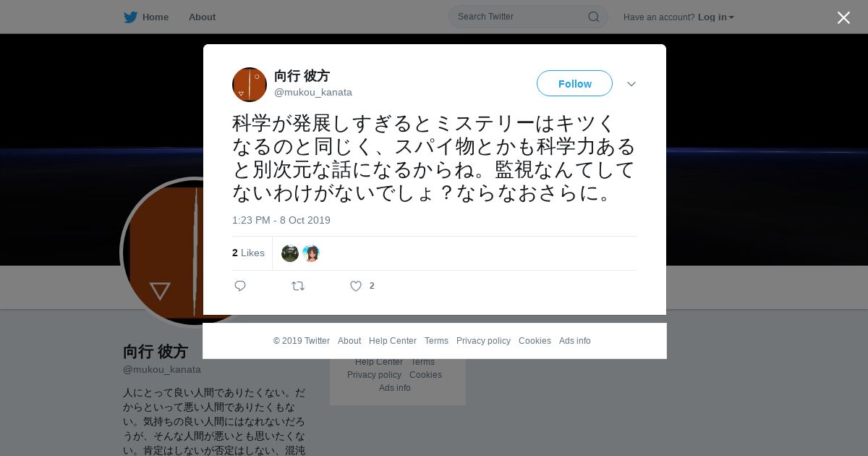Image resolution: width=868 pixels, height=456 pixels.
Task: Open the second liker's avatar
Action: coord(311,253)
